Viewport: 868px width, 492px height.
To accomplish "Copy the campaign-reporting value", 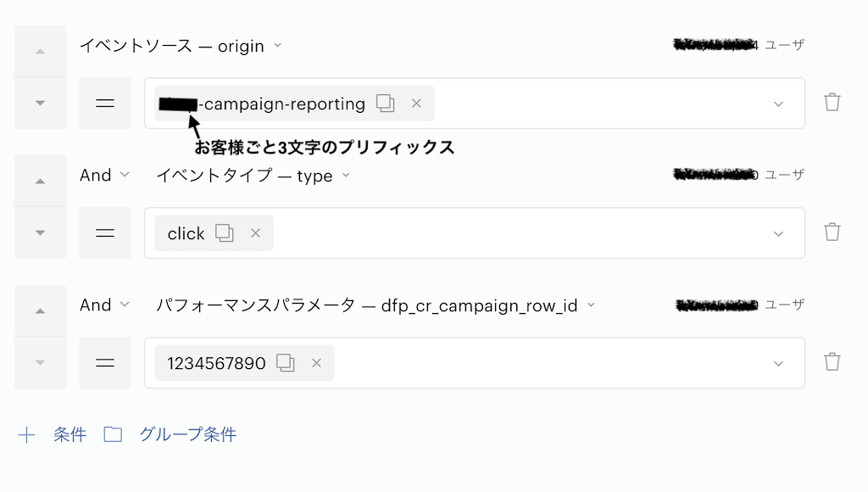I will point(386,103).
